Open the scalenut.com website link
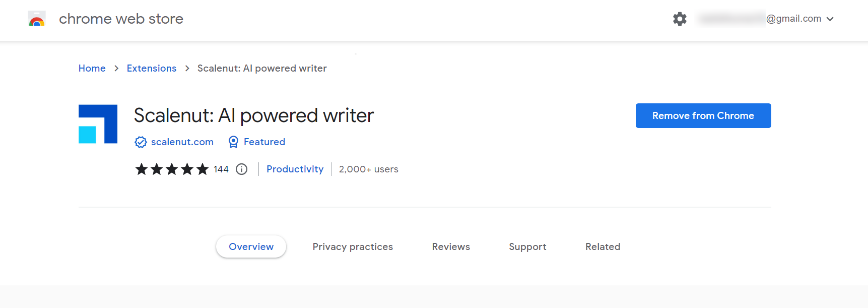 (x=182, y=142)
